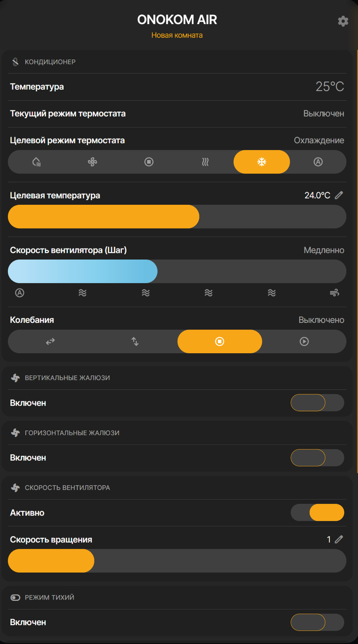
Task: Select the snowflake cooling mode
Action: coord(262,162)
